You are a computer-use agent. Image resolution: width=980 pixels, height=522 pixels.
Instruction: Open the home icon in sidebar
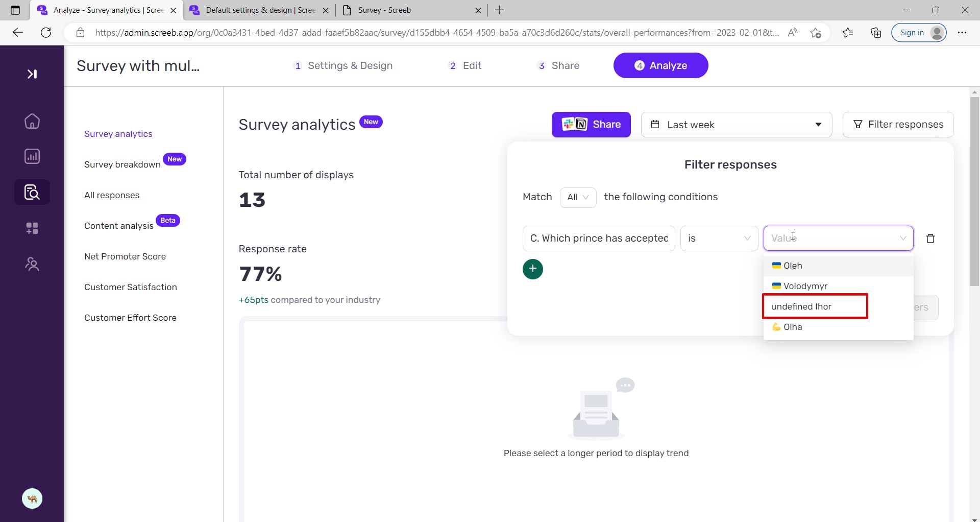[x=32, y=121]
